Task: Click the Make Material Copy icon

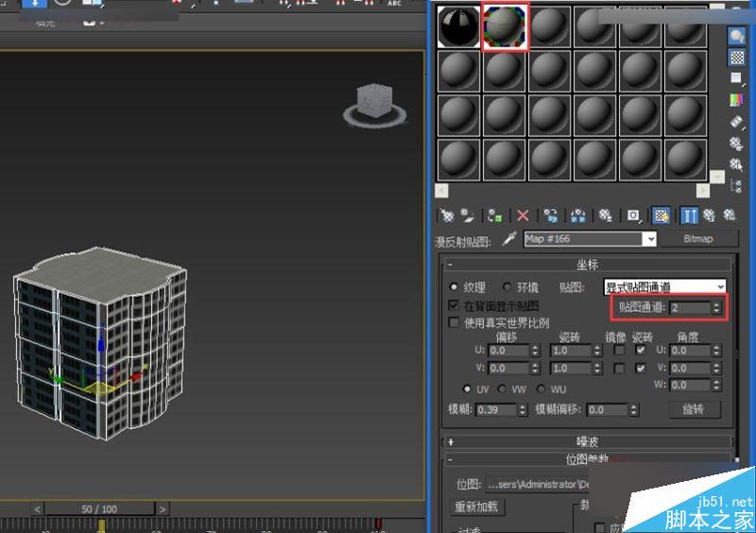Action: [x=551, y=215]
